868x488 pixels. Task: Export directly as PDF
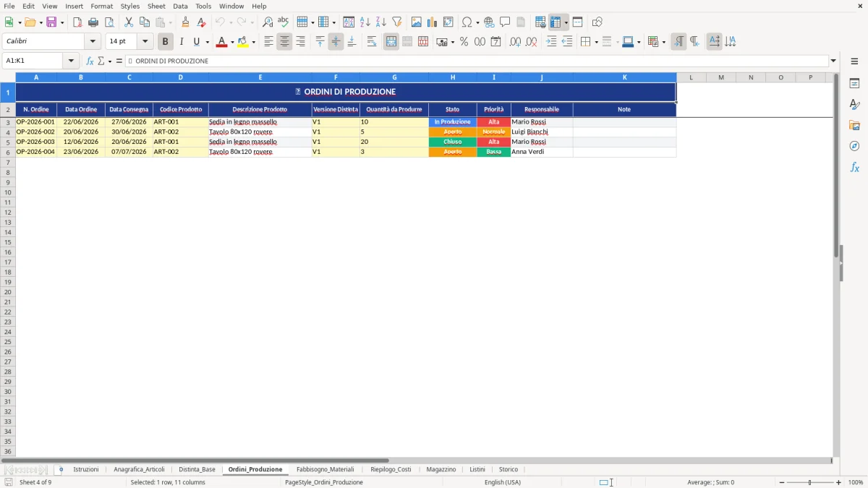(x=77, y=22)
